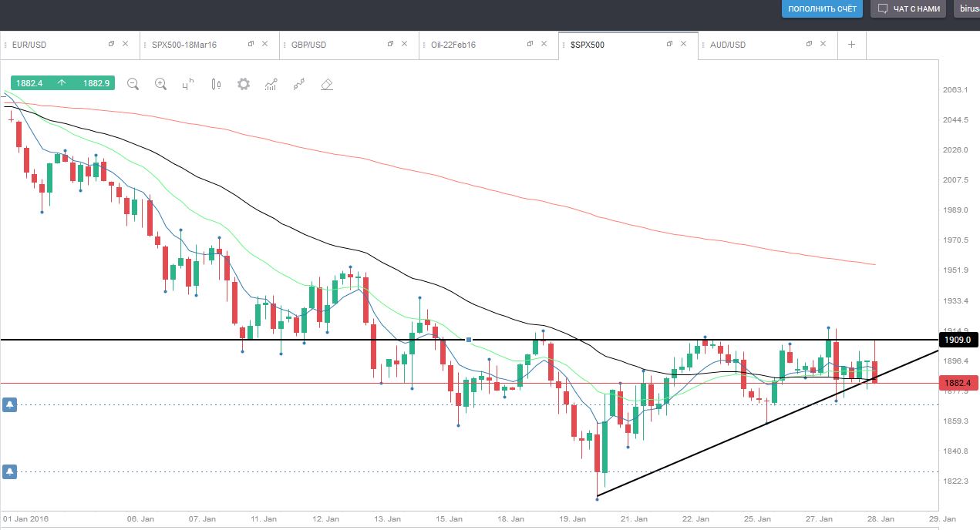The width and height of the screenshot is (980, 530).
Task: Select the 1909.0 horizontal line price label
Action: [x=957, y=339]
